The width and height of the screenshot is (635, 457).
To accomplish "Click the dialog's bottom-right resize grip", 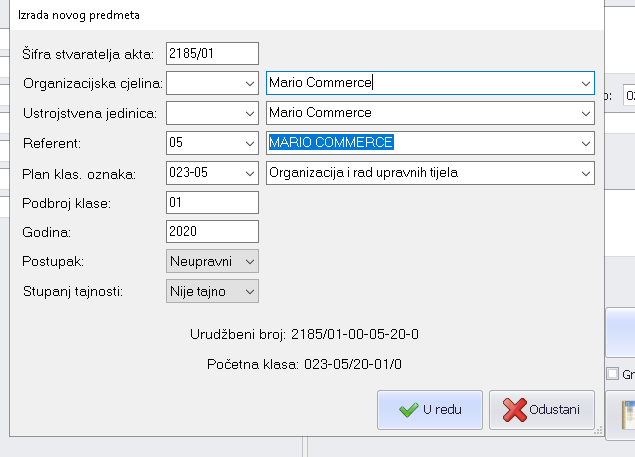I will pos(599,431).
